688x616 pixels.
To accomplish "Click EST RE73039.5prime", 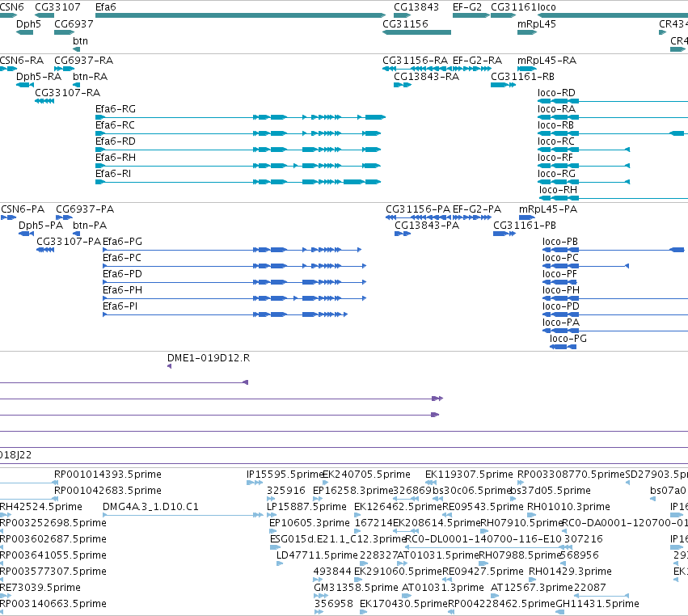I will 40,588.
